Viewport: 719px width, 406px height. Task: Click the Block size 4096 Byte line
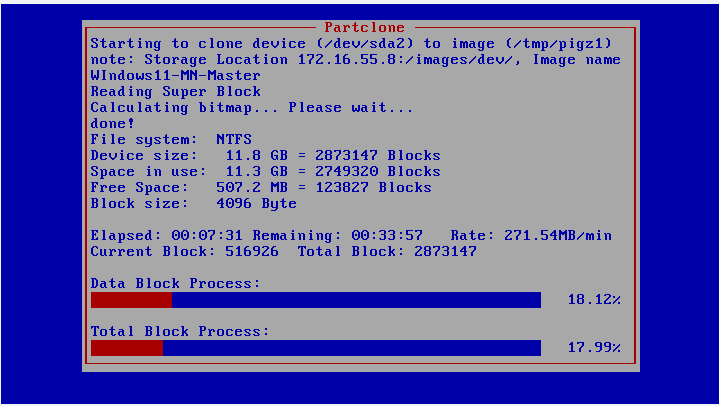tap(194, 204)
